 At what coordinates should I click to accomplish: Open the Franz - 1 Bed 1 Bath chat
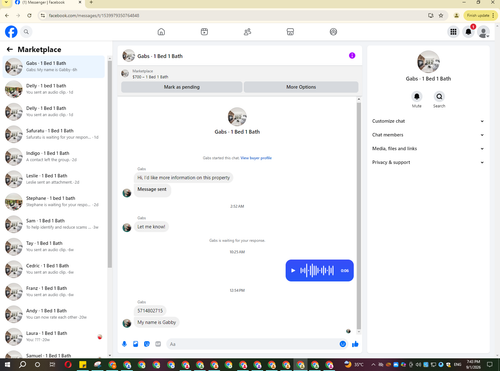[x=54, y=291]
